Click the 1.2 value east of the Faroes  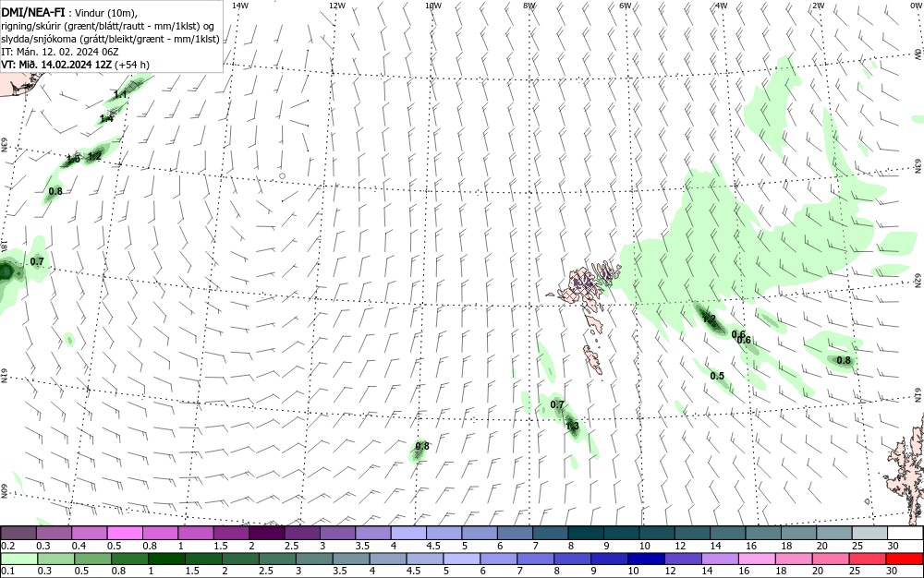tap(709, 319)
